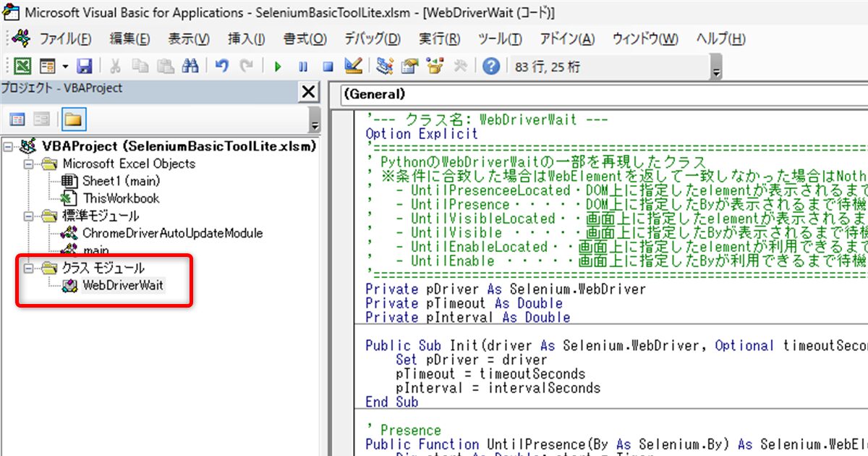Open the 挿入(I) menu
This screenshot has height=456, width=868.
[x=246, y=38]
